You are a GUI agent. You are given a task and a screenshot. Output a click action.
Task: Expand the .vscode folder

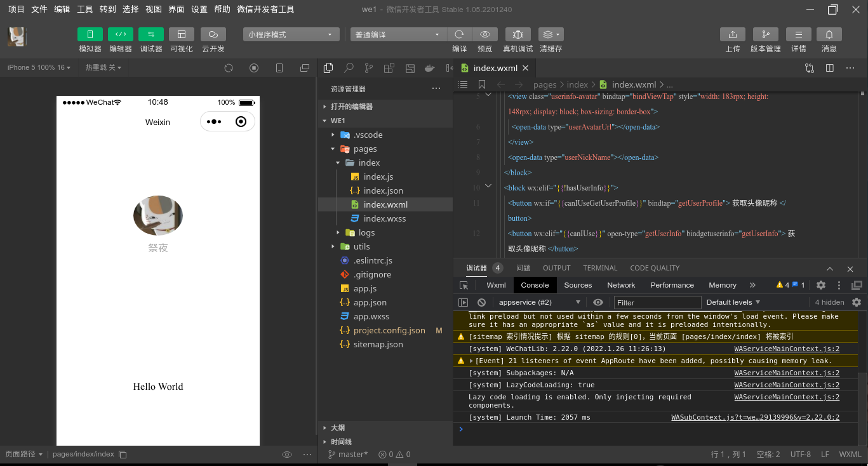385,135
